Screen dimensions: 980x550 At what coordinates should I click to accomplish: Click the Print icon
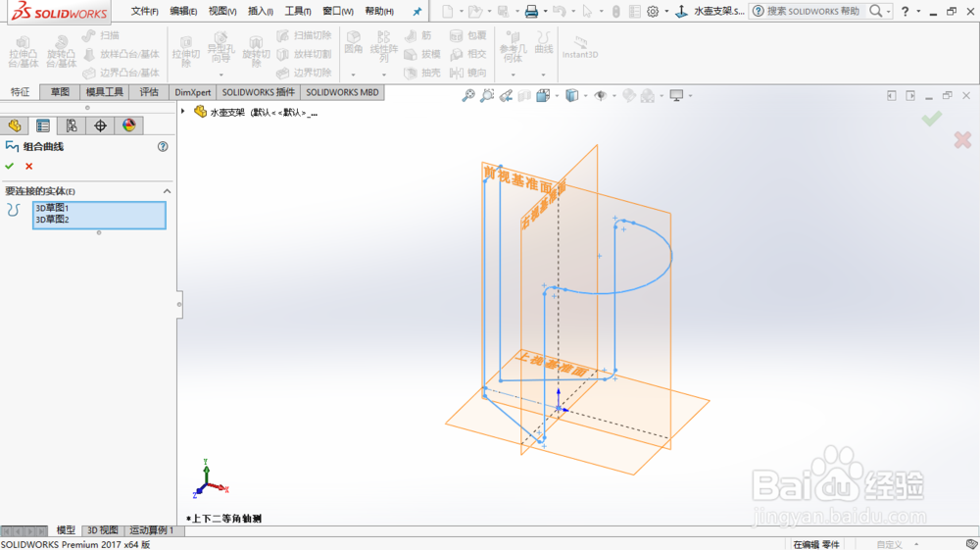[531, 11]
